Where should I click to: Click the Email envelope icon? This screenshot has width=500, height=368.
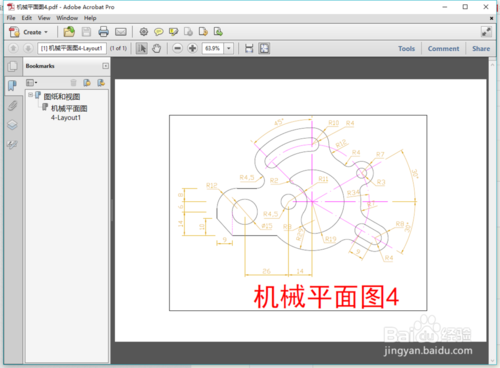[121, 32]
